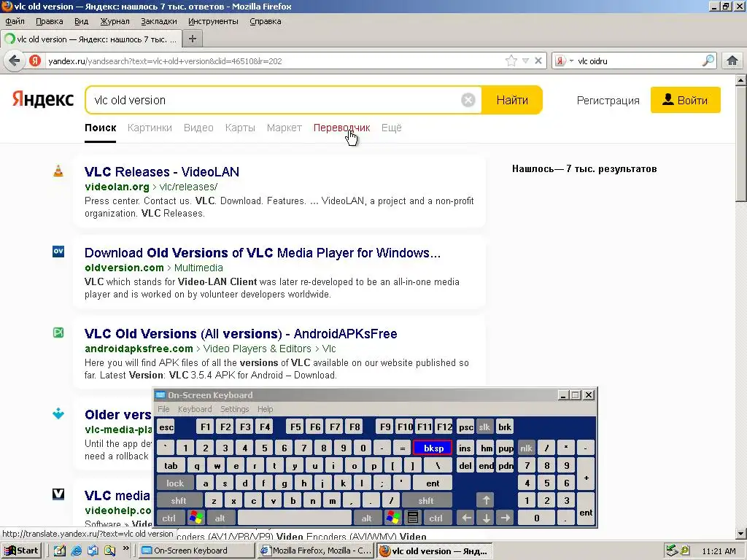Click the esc key on On-Screen Keyboard
The width and height of the screenshot is (747, 560).
click(x=166, y=427)
